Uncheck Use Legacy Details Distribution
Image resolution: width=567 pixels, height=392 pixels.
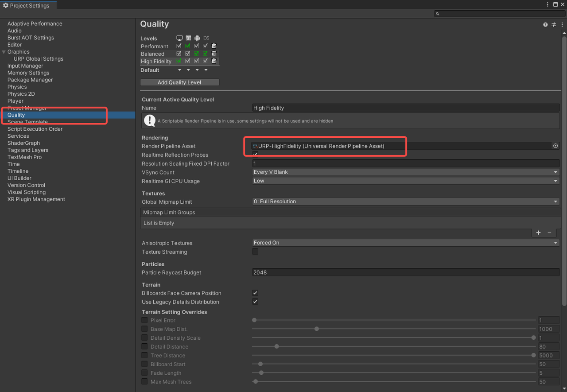click(x=255, y=302)
